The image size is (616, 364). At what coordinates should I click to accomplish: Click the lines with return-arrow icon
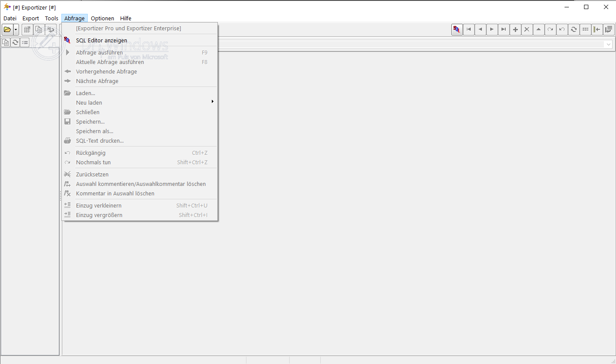tap(609, 29)
